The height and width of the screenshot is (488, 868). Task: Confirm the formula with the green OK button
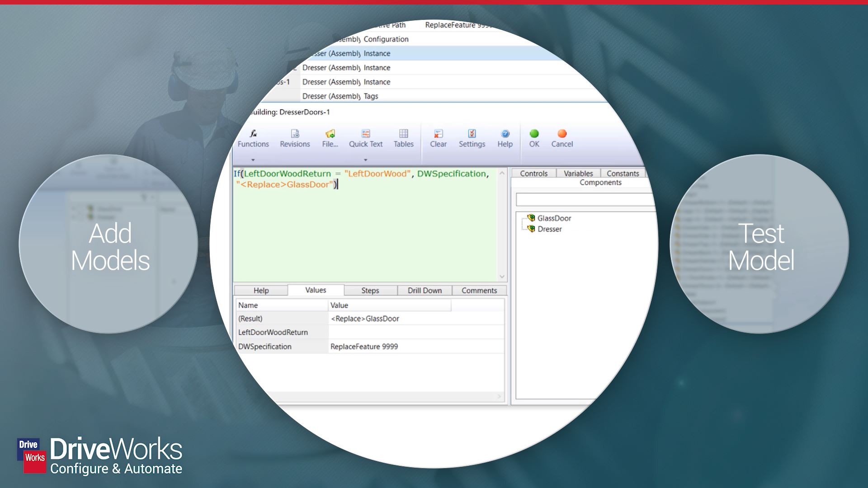click(534, 138)
